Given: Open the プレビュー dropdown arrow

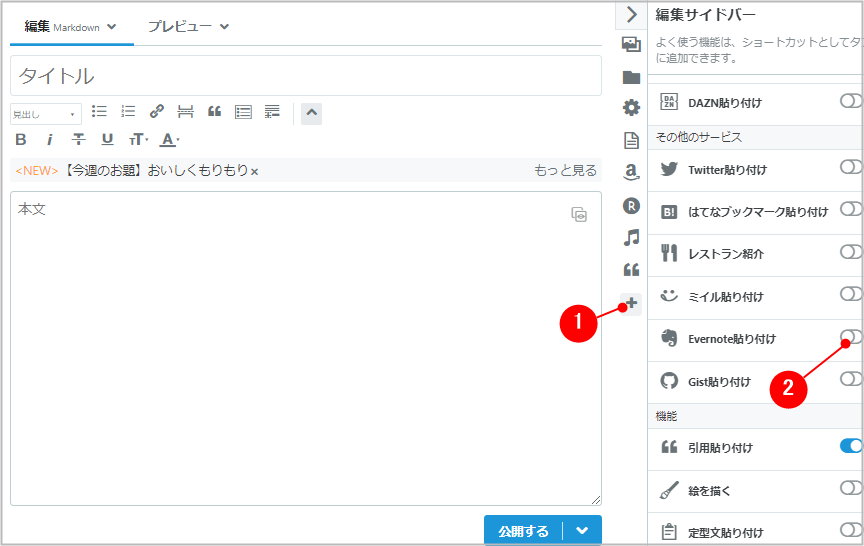Looking at the screenshot, I should pos(224,26).
